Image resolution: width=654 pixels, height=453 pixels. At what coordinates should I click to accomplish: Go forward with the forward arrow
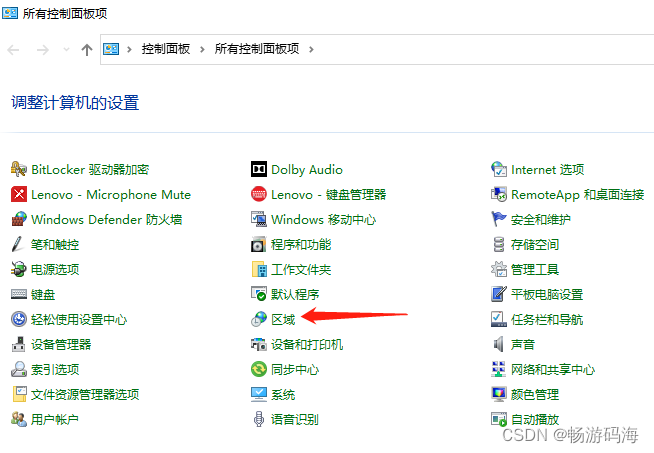43,50
